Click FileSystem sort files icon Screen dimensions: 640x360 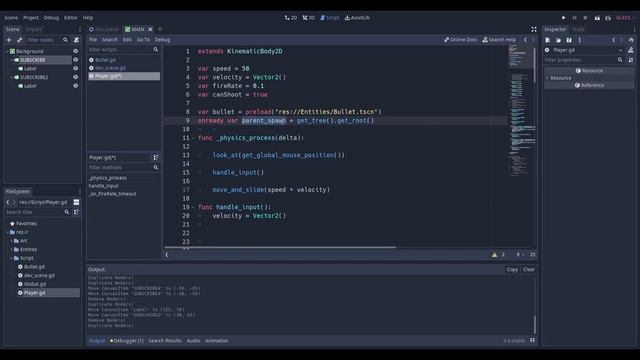(76, 212)
